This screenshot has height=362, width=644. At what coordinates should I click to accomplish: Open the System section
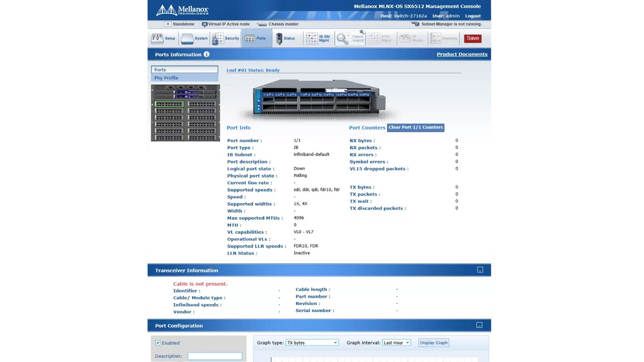194,38
